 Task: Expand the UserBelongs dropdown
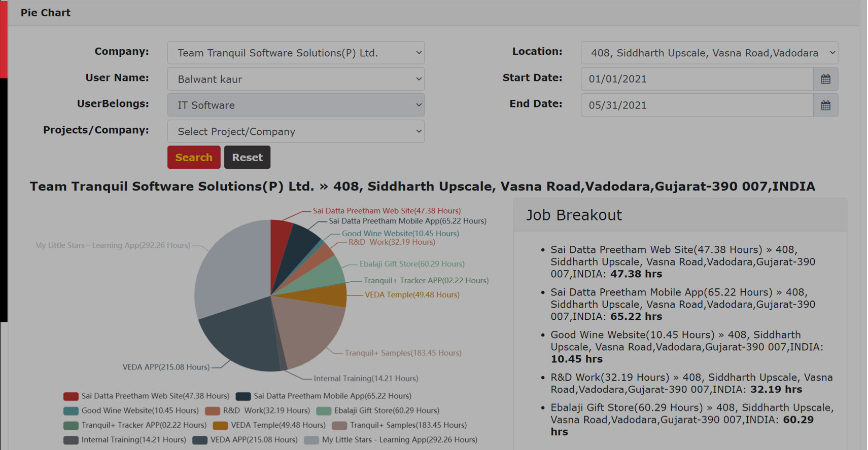tap(296, 105)
